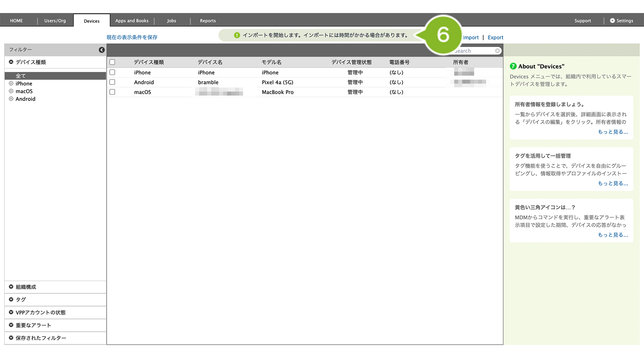The height and width of the screenshot is (362, 644).
Task: Click into the device Search field
Action: pos(474,51)
